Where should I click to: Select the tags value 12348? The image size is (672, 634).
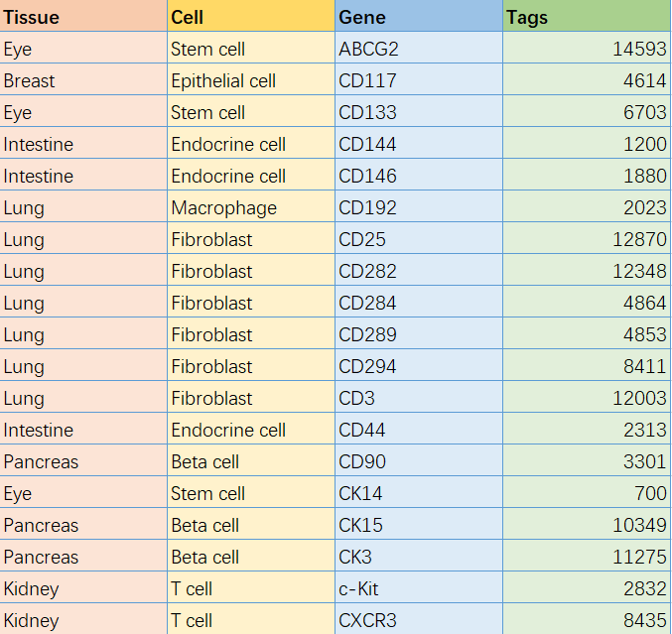point(587,270)
